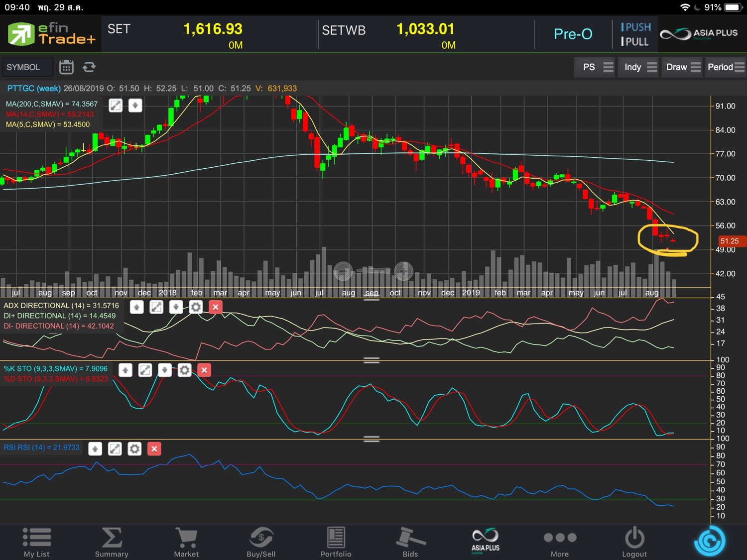Tap the Asia Plus header logo

(x=699, y=33)
